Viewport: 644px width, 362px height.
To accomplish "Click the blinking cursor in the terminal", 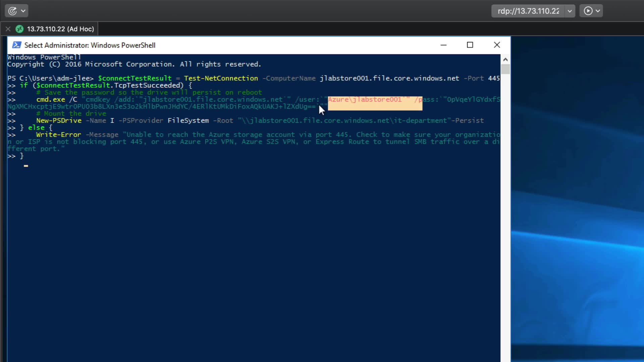I will coord(26,166).
